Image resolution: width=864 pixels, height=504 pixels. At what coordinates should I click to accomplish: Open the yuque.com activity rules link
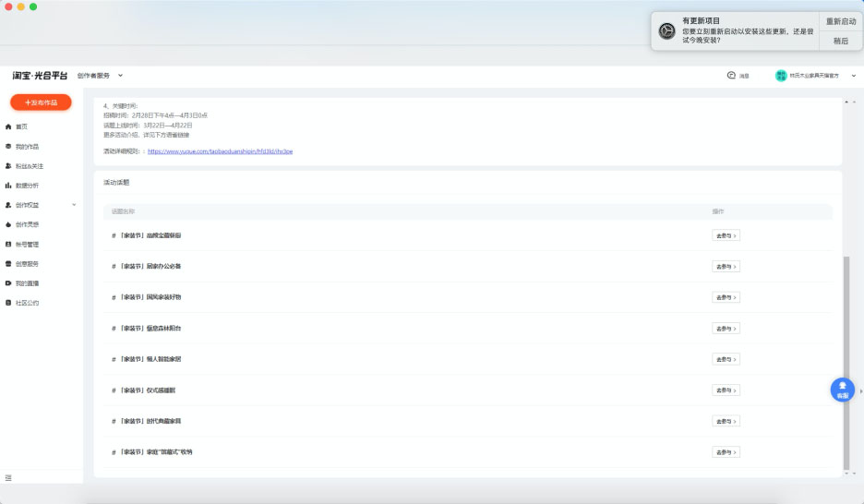tap(220, 150)
